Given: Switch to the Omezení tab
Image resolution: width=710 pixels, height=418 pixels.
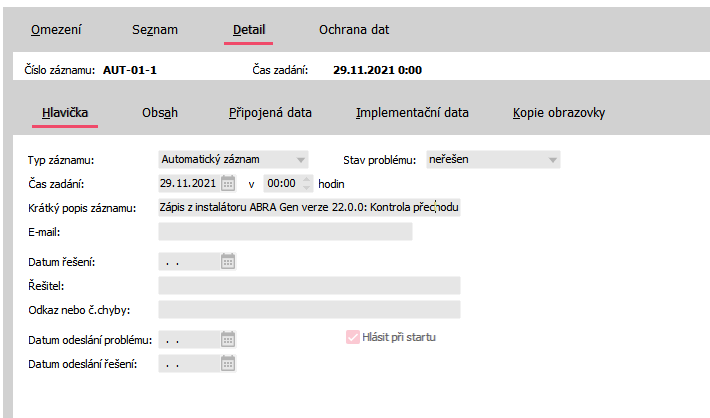Looking at the screenshot, I should click(56, 30).
